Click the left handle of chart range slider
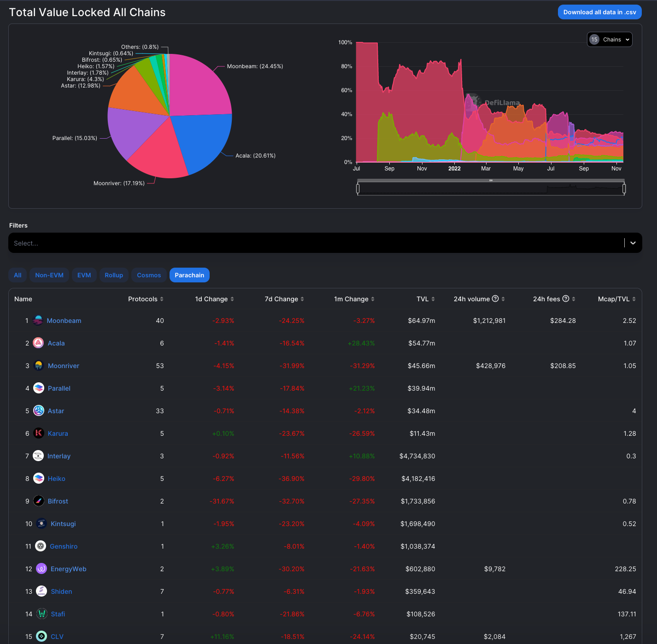The image size is (657, 644). pyautogui.click(x=358, y=188)
